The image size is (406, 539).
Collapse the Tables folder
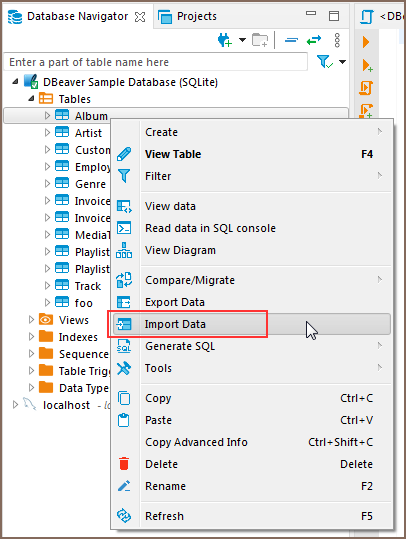(x=31, y=99)
